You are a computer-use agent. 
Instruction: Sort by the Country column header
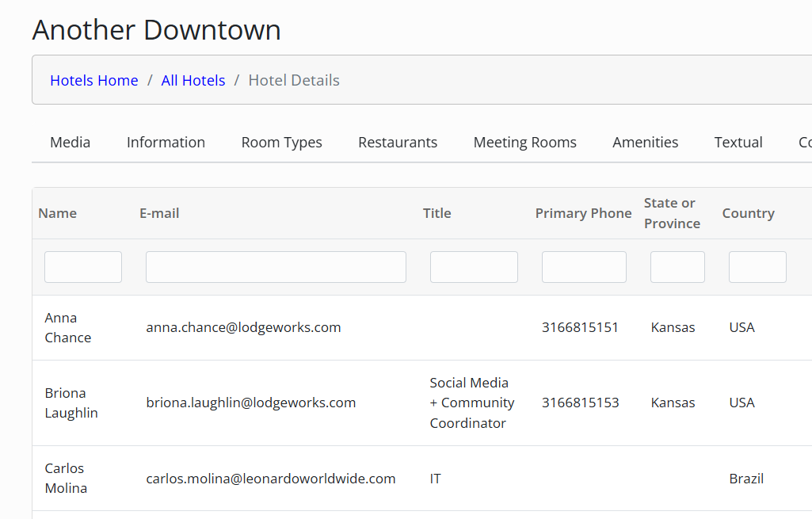click(x=749, y=213)
